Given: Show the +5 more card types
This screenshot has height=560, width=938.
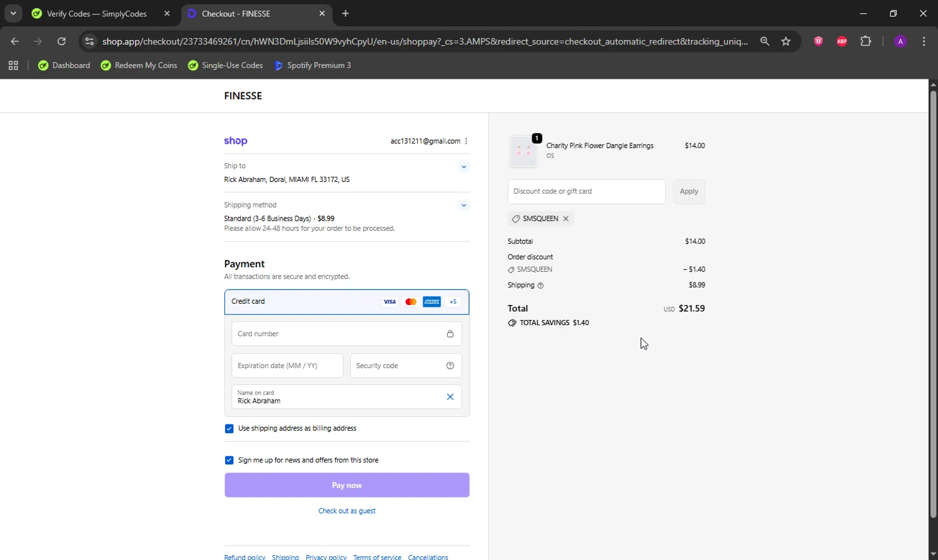Looking at the screenshot, I should [453, 302].
